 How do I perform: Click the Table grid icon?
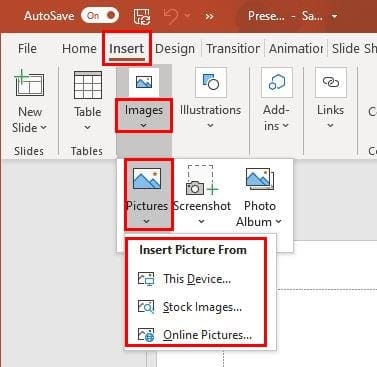[x=88, y=85]
